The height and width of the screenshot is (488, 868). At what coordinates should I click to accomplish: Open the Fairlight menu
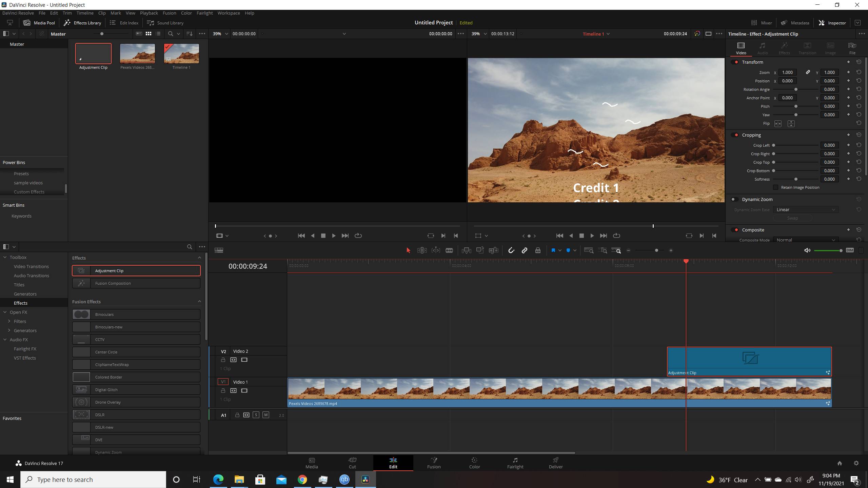tap(204, 13)
